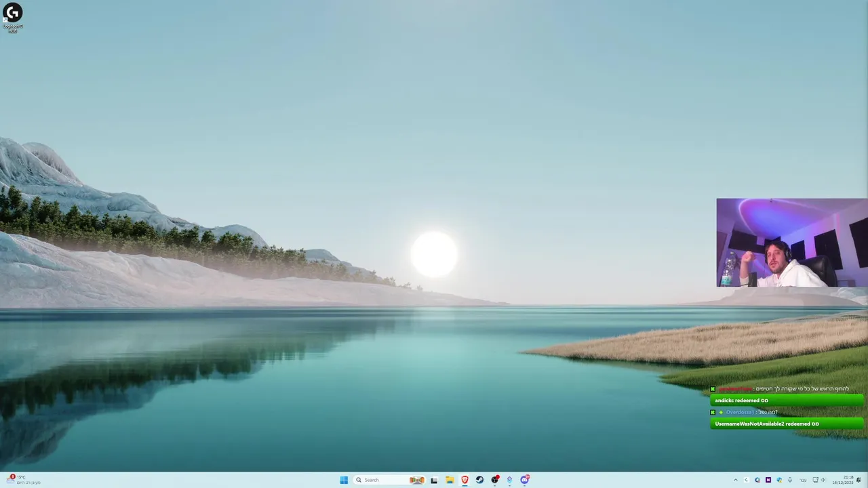This screenshot has height=488, width=868.
Task: Click the 'UsernameWasNotAvailable2 redeemed' chat alert
Action: click(x=787, y=424)
